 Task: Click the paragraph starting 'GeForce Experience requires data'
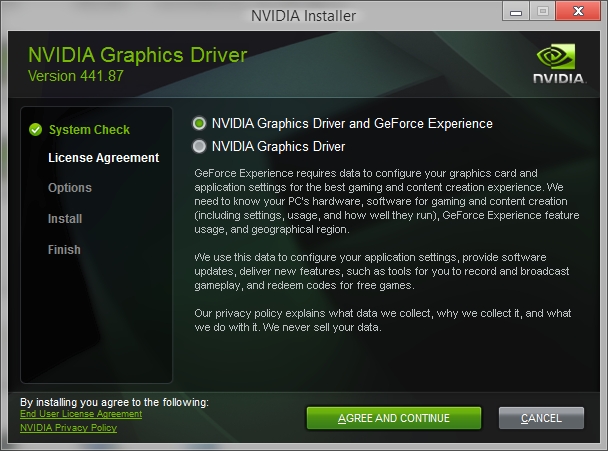(387, 201)
